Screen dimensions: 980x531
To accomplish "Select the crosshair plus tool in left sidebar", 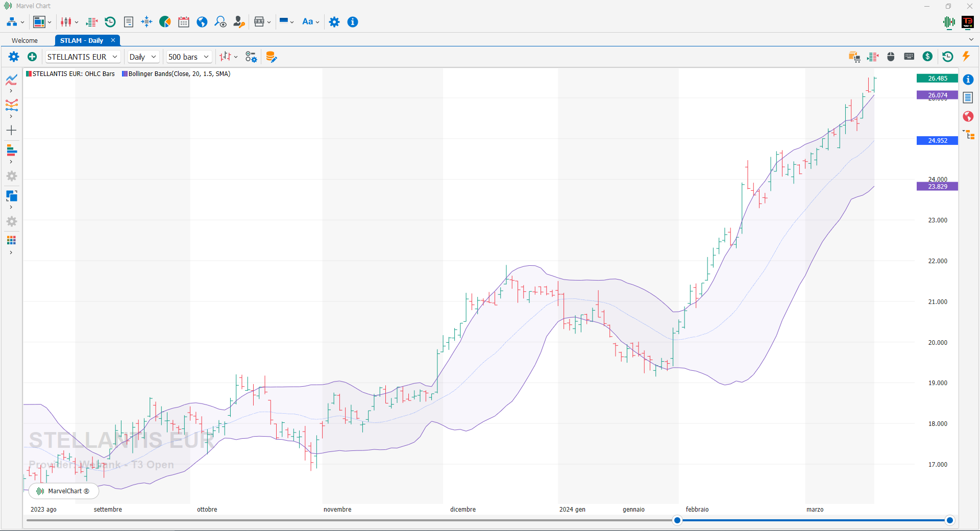I will (x=11, y=131).
